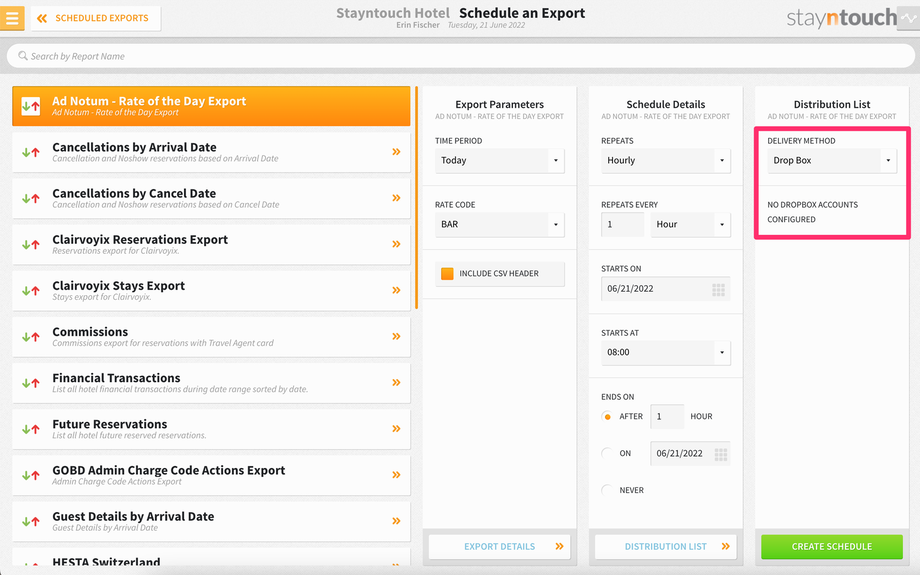Click export arrows icon for Clairvoyix Stays Export
The image size is (920, 575).
pyautogui.click(x=31, y=291)
